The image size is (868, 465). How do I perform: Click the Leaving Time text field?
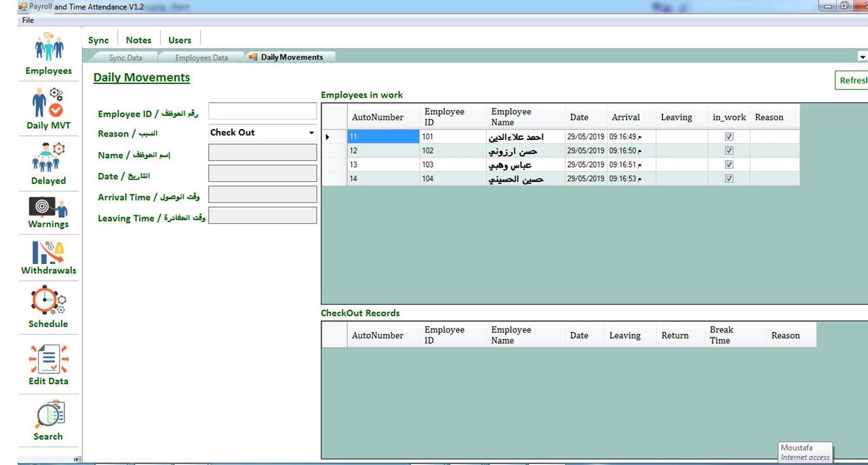click(x=262, y=215)
